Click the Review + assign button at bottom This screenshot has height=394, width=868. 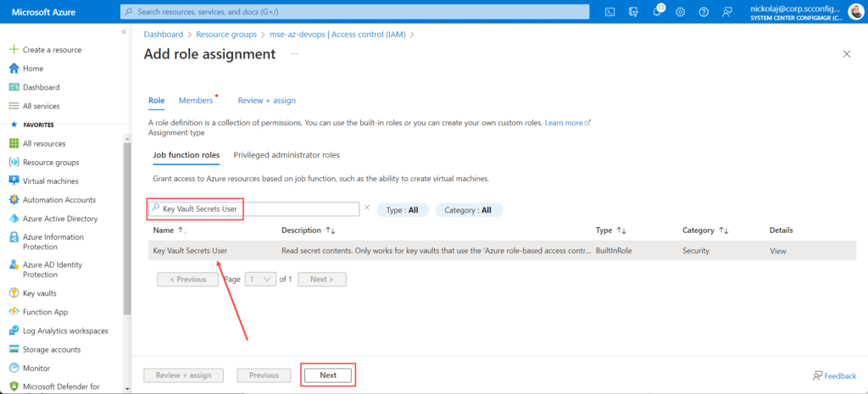[184, 375]
